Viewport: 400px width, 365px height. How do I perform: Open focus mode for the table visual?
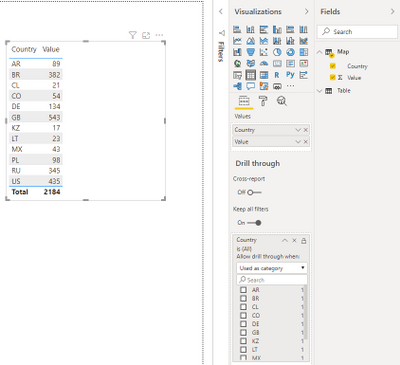pyautogui.click(x=146, y=35)
